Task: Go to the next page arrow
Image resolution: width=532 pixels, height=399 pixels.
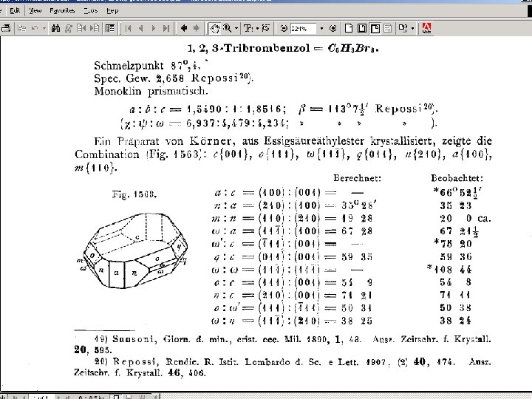Action: coord(154,28)
